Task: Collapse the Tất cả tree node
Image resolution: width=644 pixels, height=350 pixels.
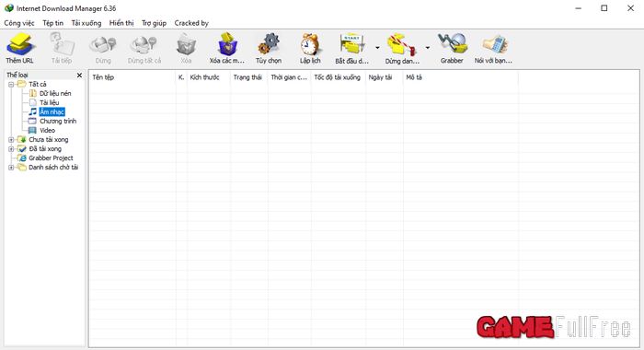Action: point(11,85)
